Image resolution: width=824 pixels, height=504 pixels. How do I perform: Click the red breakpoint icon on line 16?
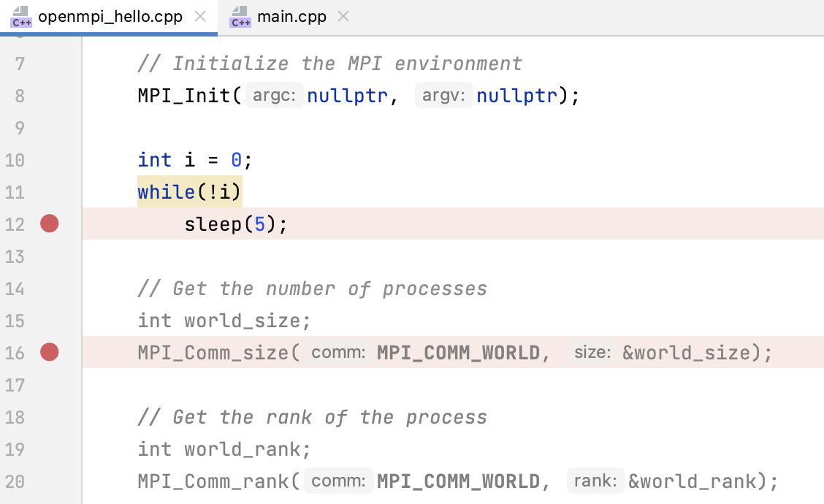pos(49,352)
